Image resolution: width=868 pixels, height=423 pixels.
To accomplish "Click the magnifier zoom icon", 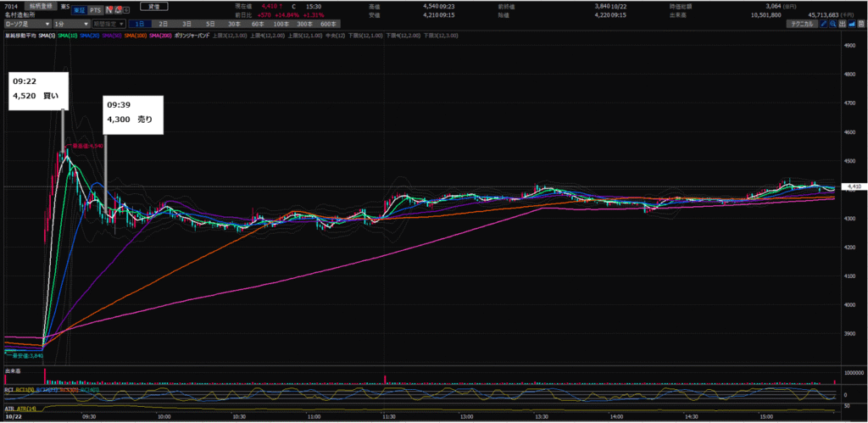I will (833, 24).
